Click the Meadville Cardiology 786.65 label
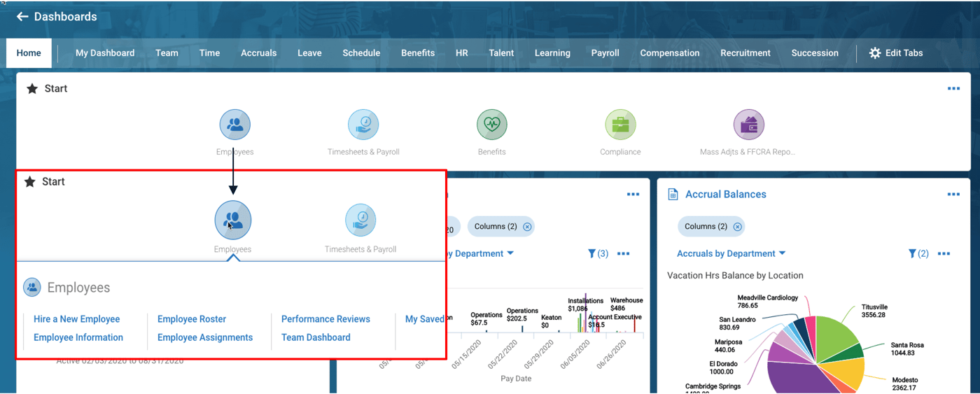 click(x=767, y=302)
